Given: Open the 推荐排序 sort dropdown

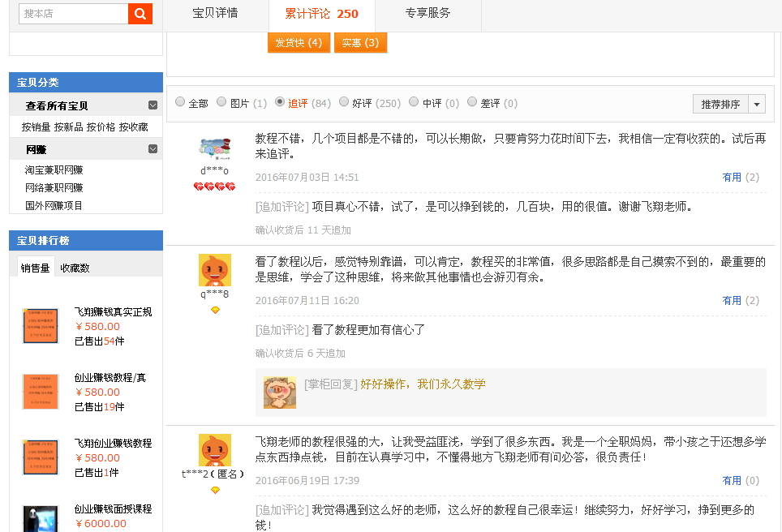Looking at the screenshot, I should [x=728, y=104].
